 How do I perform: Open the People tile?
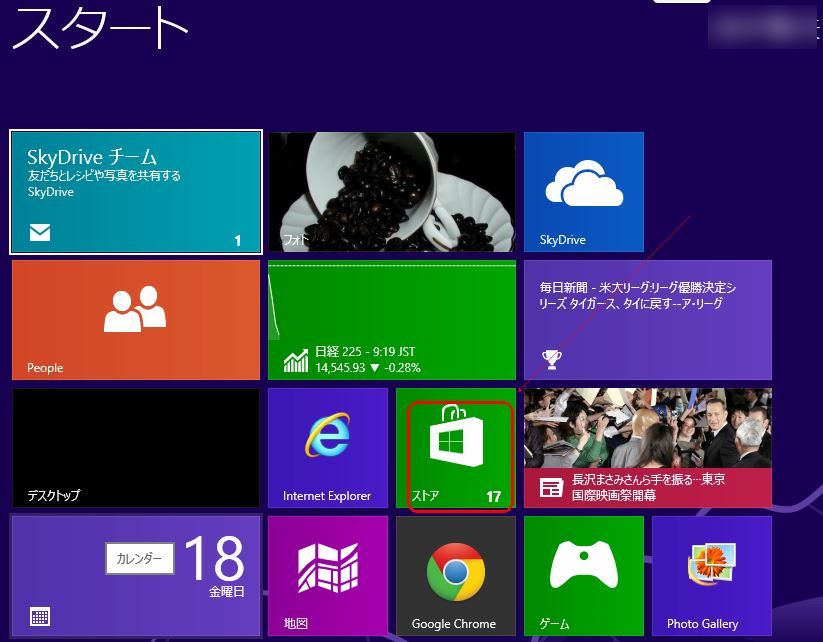pyautogui.click(x=136, y=320)
